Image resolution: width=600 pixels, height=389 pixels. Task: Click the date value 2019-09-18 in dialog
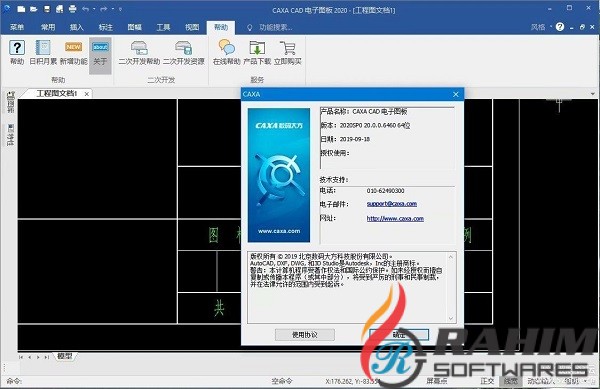355,139
